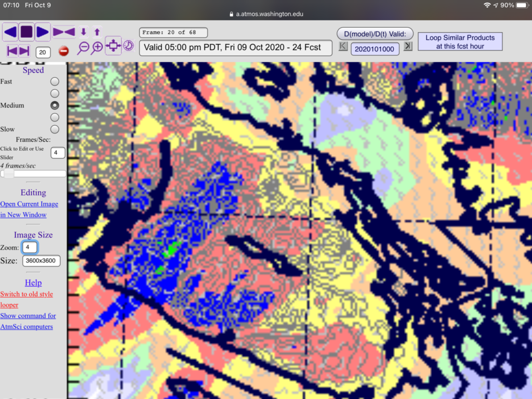
Task: Select the radio button between Medium and Slow
Action: pyautogui.click(x=55, y=117)
